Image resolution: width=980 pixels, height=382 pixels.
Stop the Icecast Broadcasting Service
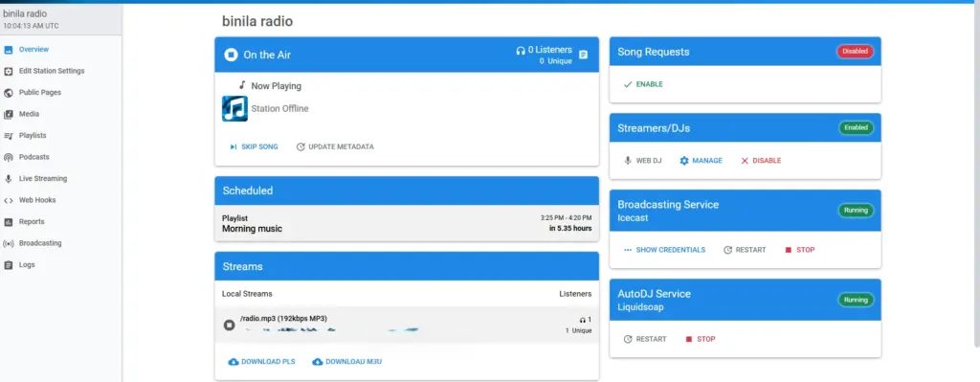tap(800, 250)
